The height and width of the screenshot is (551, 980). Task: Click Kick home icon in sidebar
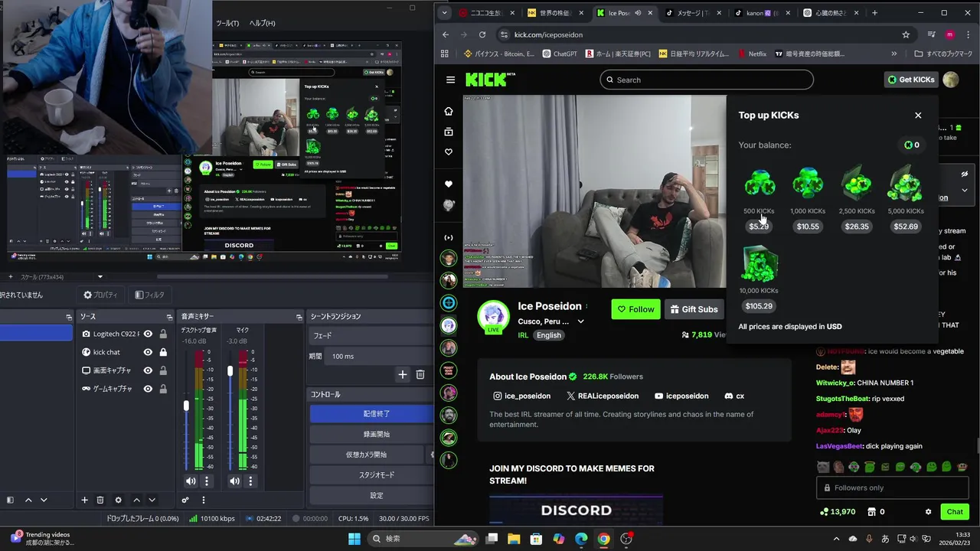(x=449, y=112)
